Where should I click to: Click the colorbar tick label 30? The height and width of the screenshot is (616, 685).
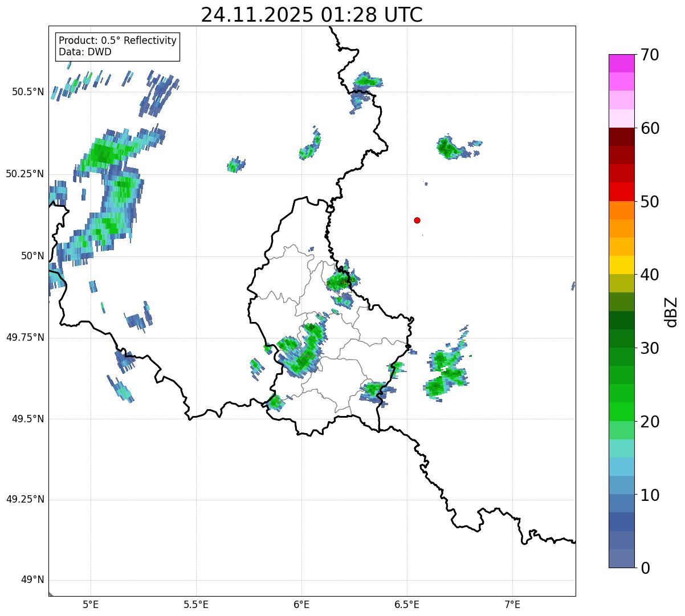pos(650,348)
